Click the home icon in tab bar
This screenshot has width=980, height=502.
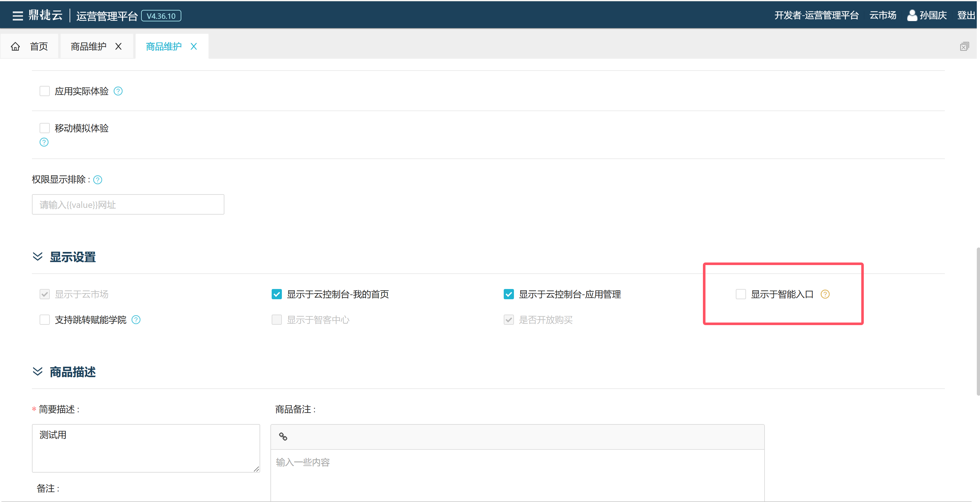15,46
